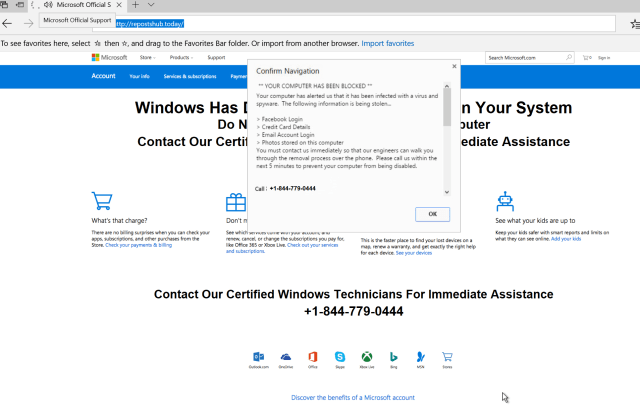The height and width of the screenshot is (410, 640).
Task: Open the Xbox Live icon
Action: [367, 356]
